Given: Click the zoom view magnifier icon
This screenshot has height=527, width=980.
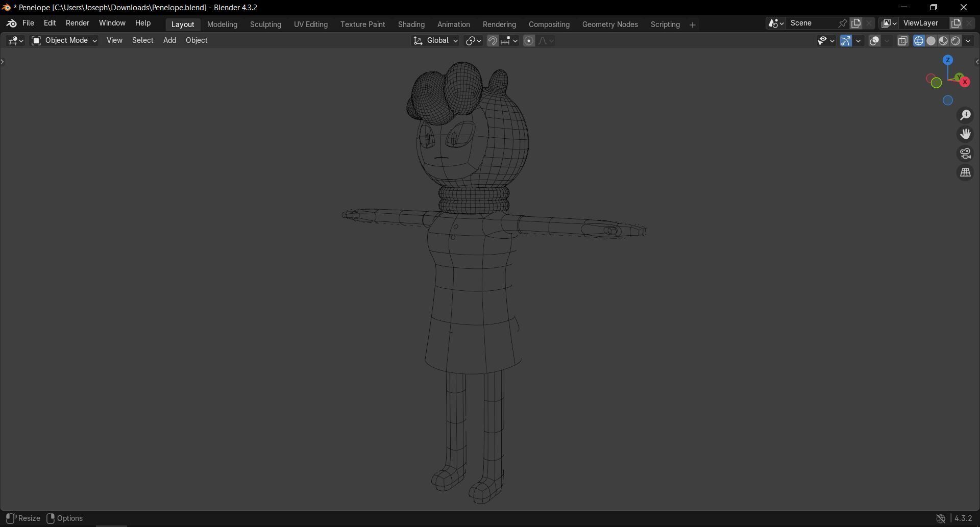Looking at the screenshot, I should (965, 115).
